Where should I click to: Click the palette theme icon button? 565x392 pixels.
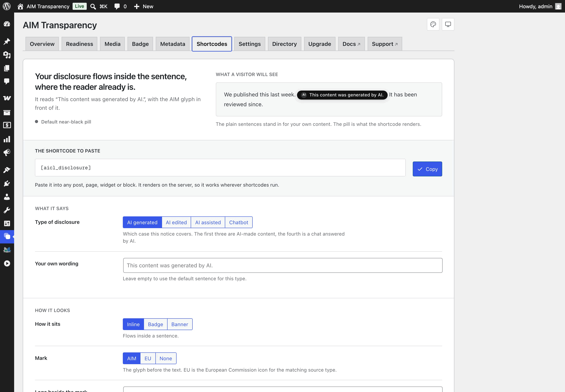coord(433,24)
